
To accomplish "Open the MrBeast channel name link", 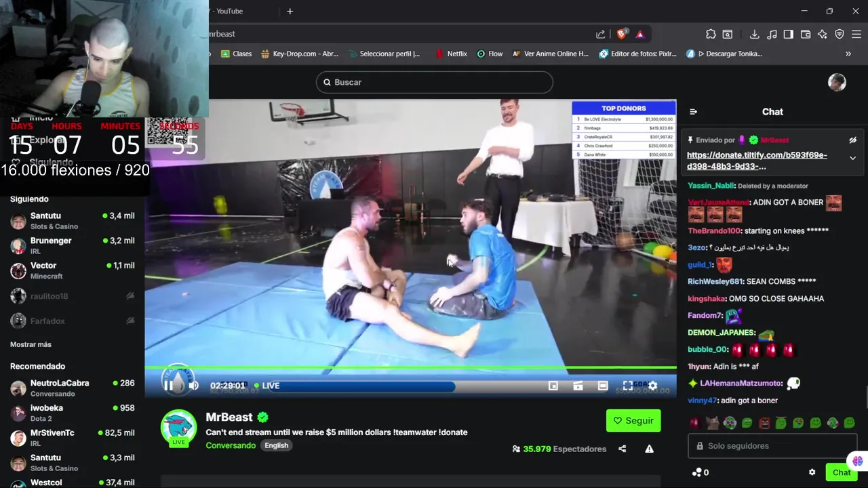I will point(229,418).
